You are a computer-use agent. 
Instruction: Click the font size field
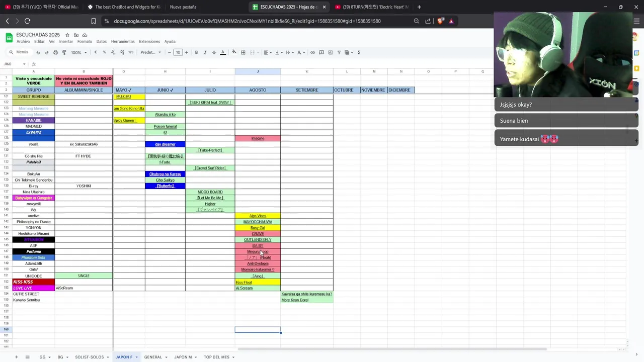(x=178, y=52)
